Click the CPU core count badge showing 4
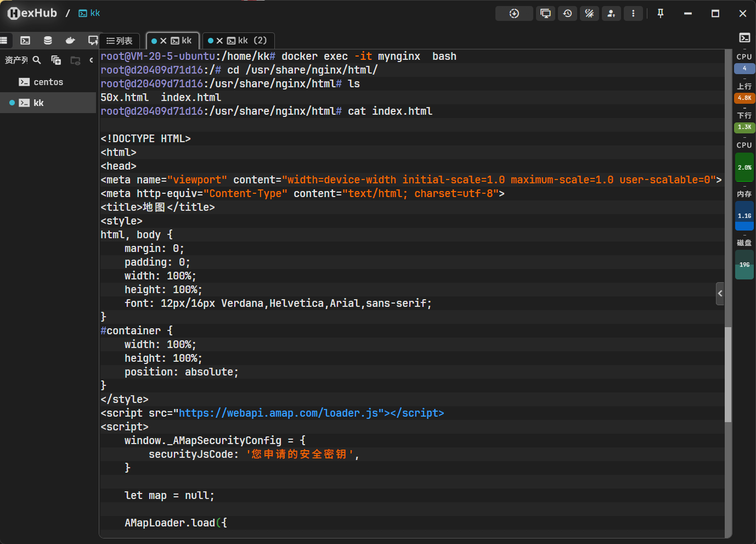This screenshot has height=544, width=756. click(744, 69)
